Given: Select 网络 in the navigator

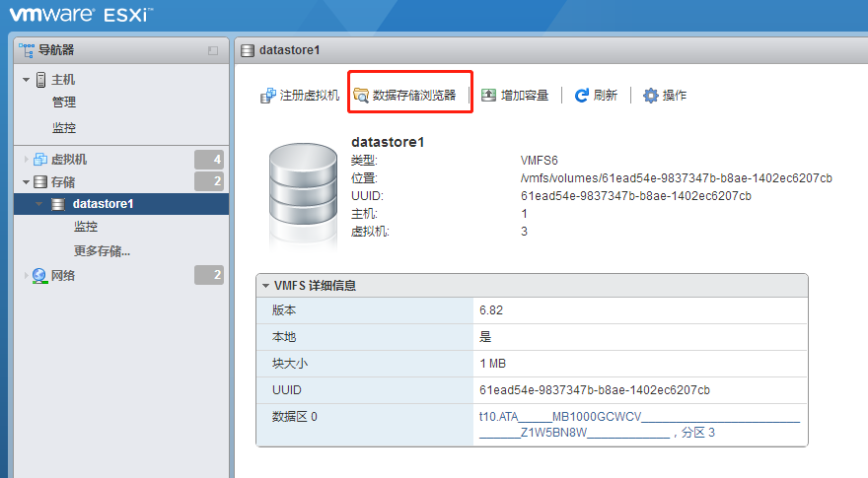Looking at the screenshot, I should (x=63, y=276).
